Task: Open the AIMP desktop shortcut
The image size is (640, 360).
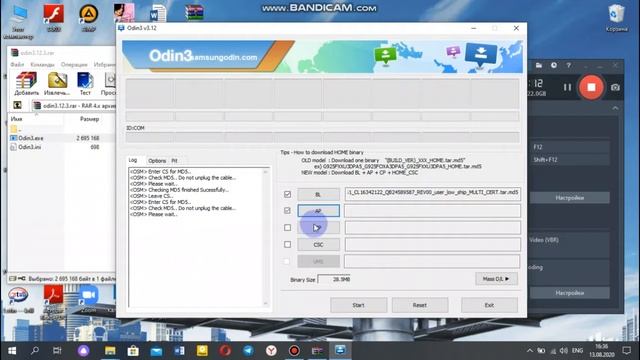Action: pyautogui.click(x=89, y=18)
